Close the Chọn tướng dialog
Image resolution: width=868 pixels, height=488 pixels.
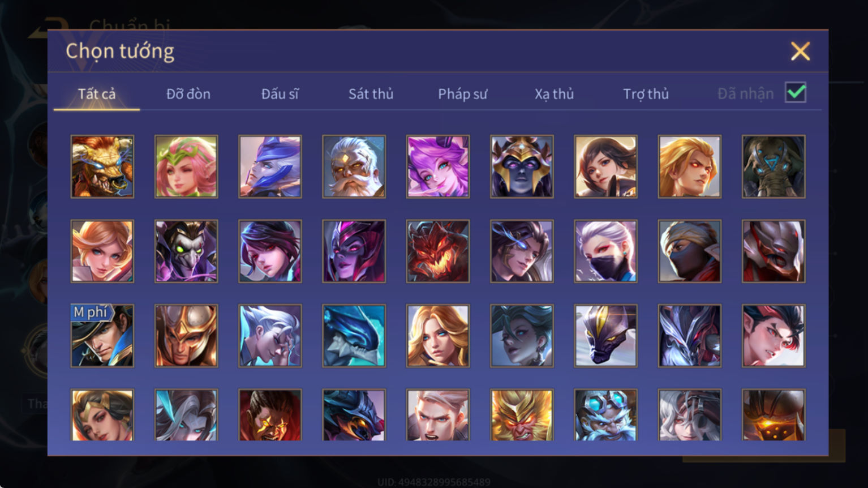800,52
